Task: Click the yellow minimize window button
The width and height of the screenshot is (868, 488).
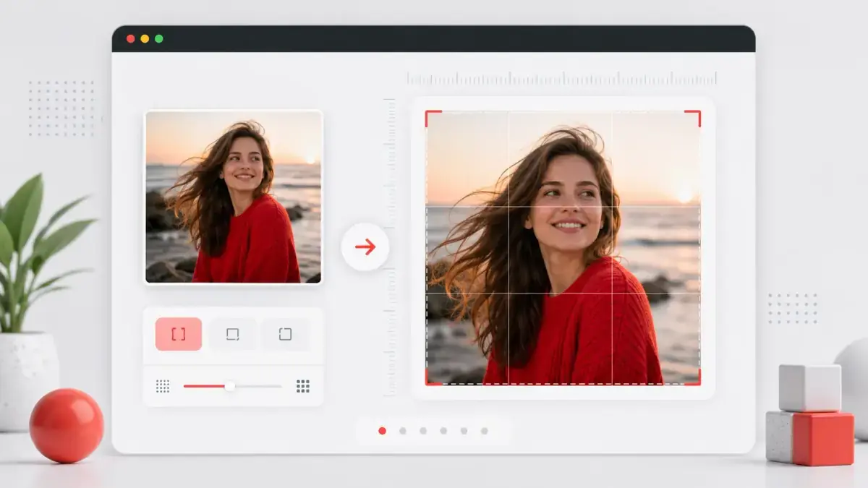Action: coord(145,38)
